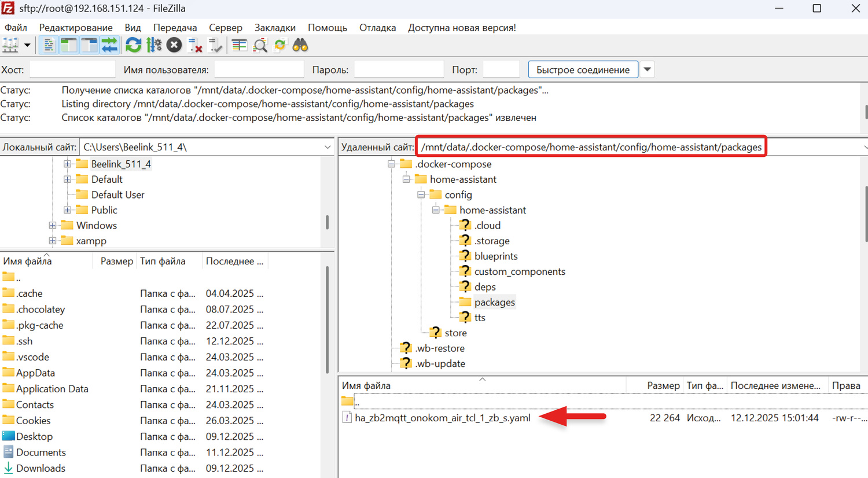Select the .storage remote folder
Screen dimensions: 868x478
tap(492, 241)
